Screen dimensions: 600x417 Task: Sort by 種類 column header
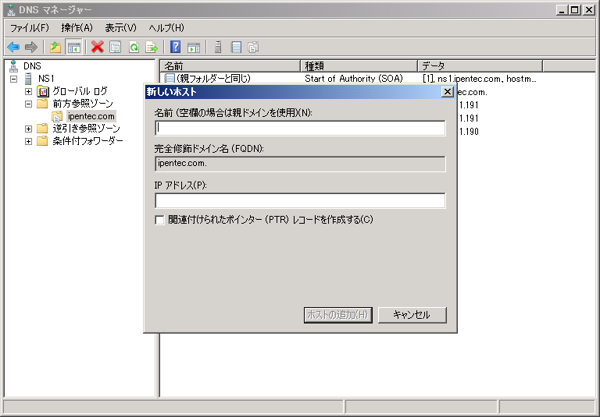click(x=359, y=66)
